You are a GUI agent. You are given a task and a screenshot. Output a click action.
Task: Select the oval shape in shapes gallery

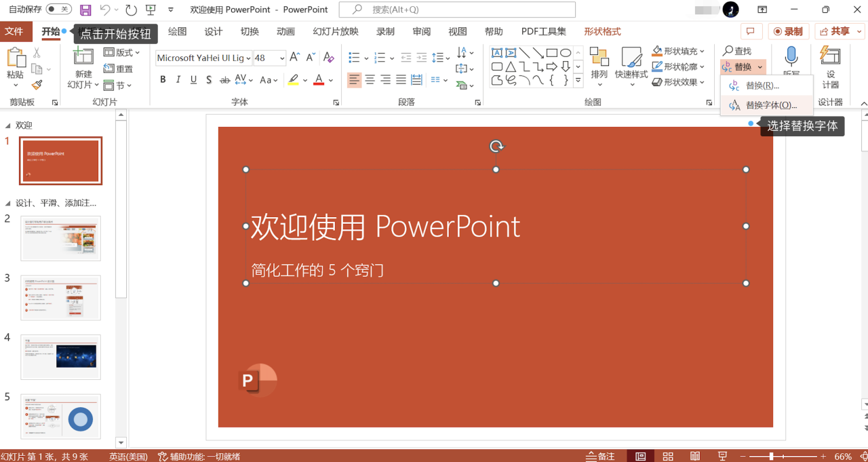click(566, 53)
